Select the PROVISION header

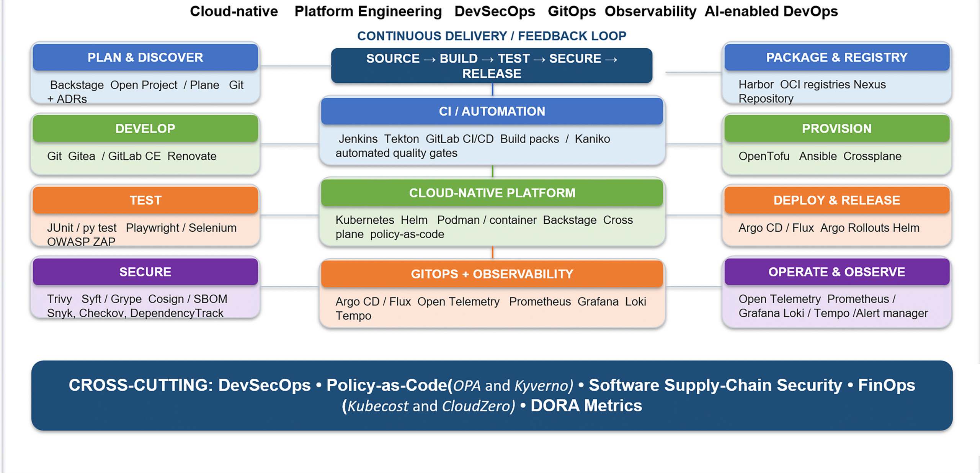837,129
